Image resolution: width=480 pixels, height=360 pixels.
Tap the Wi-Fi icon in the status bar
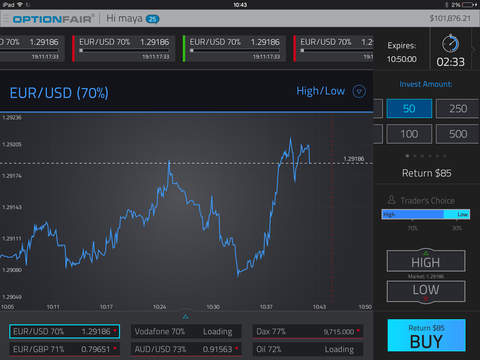tap(20, 4)
